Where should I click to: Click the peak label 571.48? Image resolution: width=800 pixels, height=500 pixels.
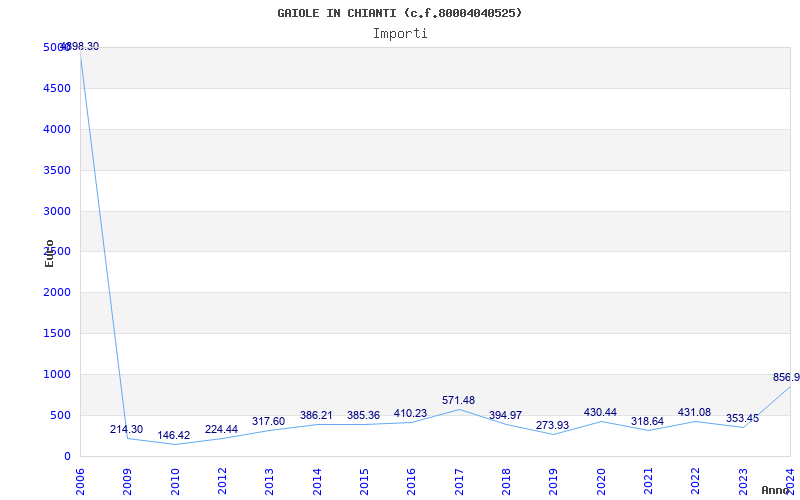coord(458,401)
